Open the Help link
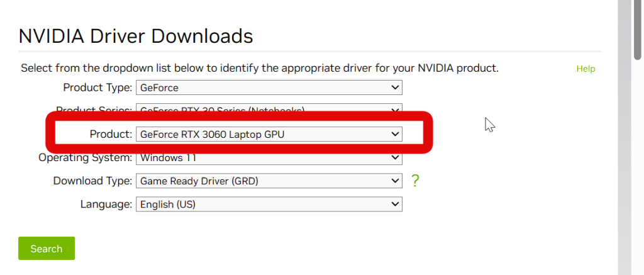This screenshot has height=275, width=644. pos(586,69)
